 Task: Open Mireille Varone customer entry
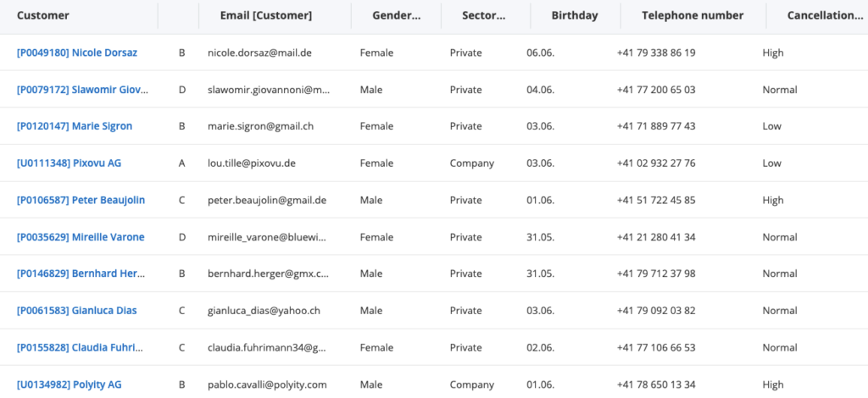[x=81, y=237]
